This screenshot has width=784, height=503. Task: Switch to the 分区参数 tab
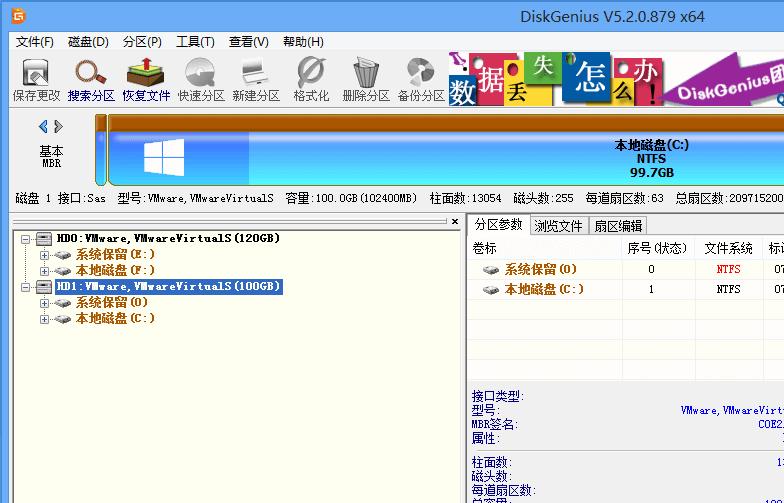tap(498, 224)
